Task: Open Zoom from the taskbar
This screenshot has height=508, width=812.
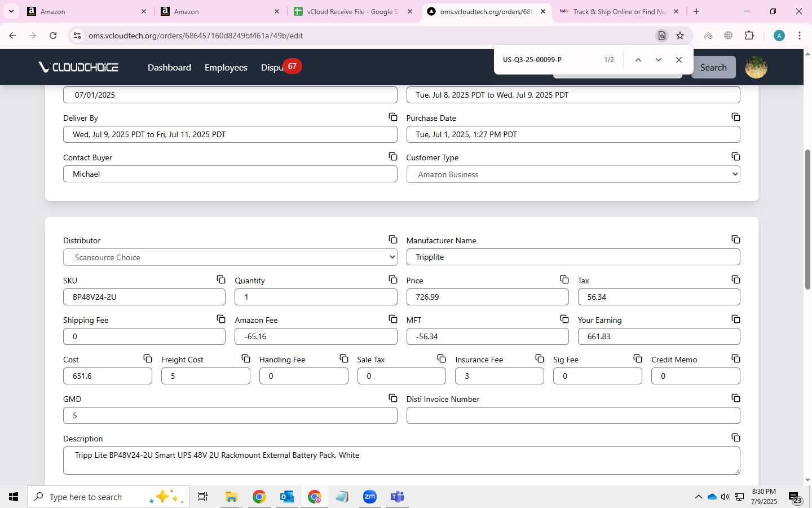Action: click(x=370, y=497)
